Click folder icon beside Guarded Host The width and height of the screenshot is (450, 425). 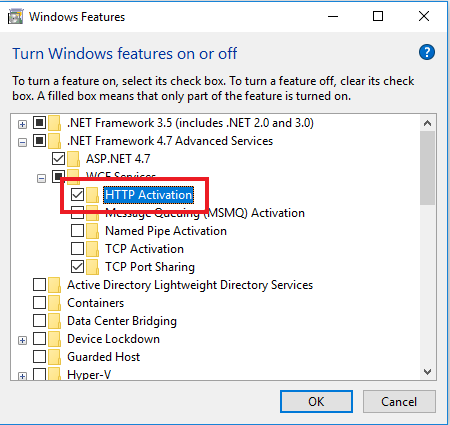(54, 357)
